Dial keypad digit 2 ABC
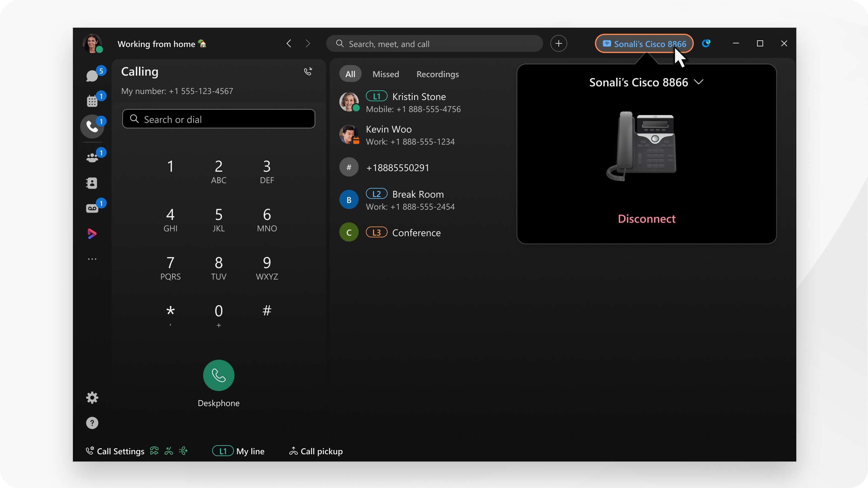This screenshot has width=868, height=488. [x=219, y=171]
